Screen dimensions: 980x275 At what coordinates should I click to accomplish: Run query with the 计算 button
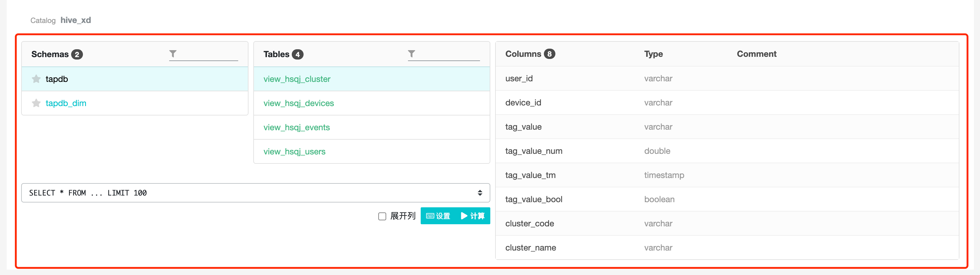coord(473,216)
